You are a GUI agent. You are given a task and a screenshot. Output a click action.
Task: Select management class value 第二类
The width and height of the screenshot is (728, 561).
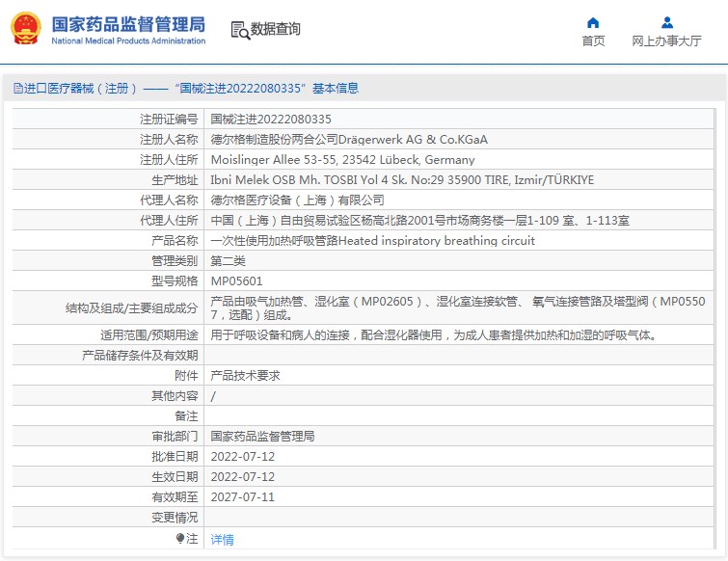[228, 261]
